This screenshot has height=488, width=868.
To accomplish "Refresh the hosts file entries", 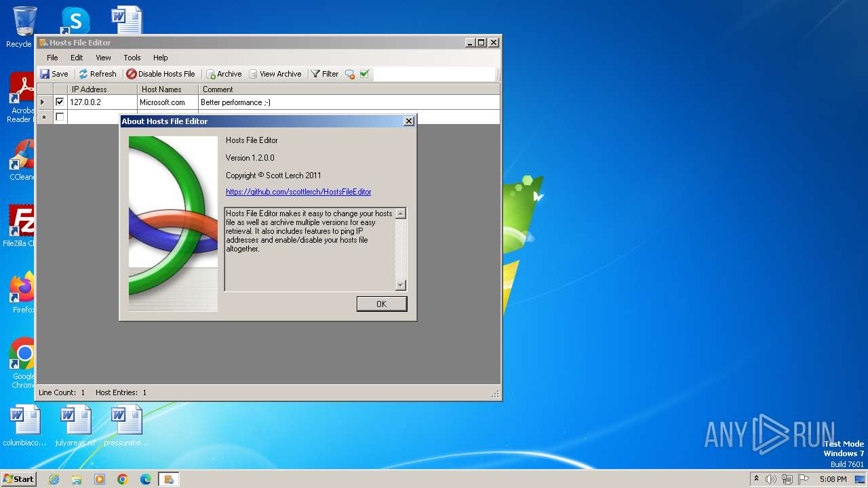I will click(98, 74).
